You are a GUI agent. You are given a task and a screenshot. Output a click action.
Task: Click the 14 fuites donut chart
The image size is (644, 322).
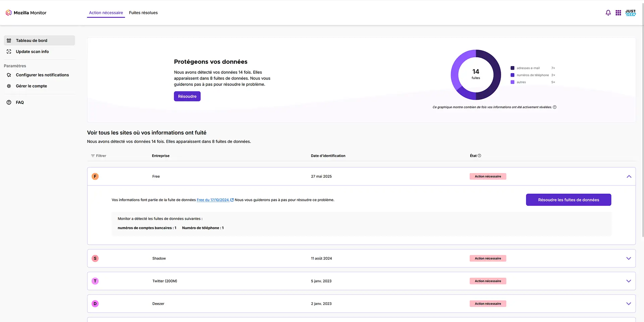point(476,75)
